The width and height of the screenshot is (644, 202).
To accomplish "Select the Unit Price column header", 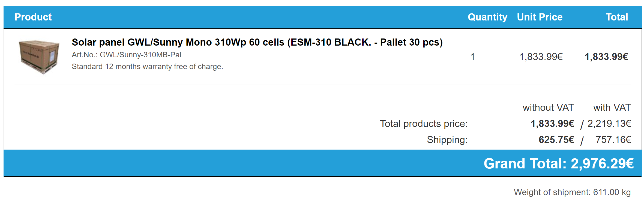I will [540, 17].
